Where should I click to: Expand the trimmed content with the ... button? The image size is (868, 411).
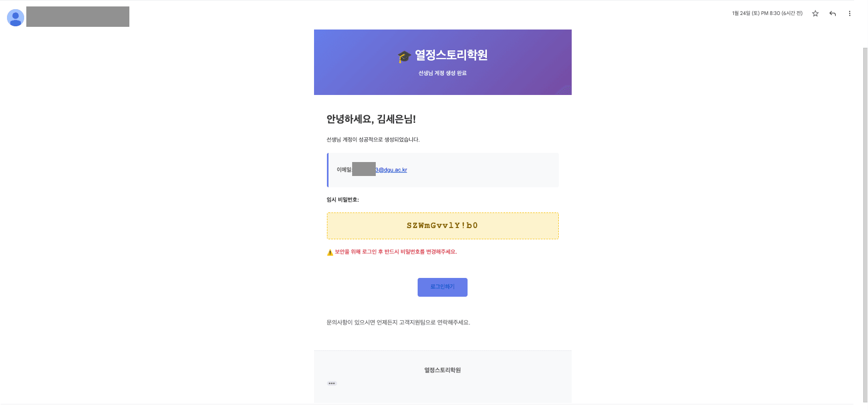click(332, 383)
